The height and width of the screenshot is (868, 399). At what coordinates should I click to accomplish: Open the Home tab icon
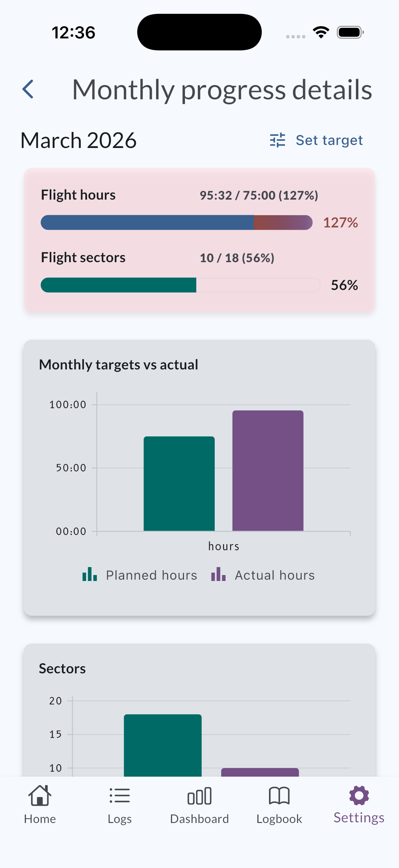[x=39, y=797]
